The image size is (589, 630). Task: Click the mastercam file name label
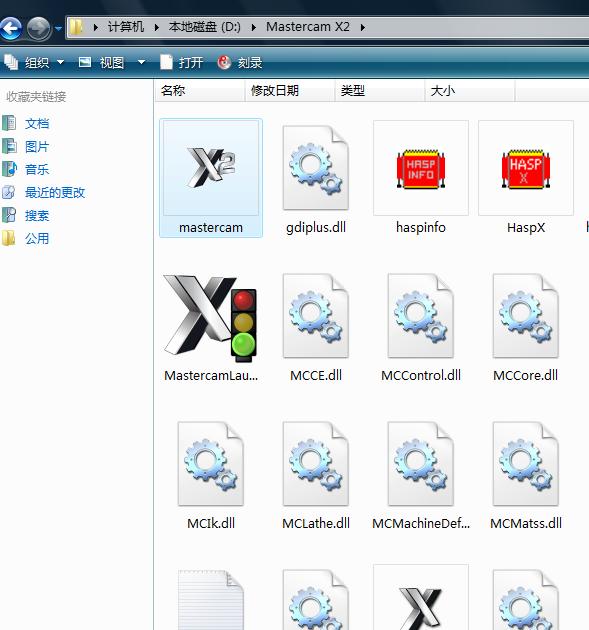[x=211, y=228]
